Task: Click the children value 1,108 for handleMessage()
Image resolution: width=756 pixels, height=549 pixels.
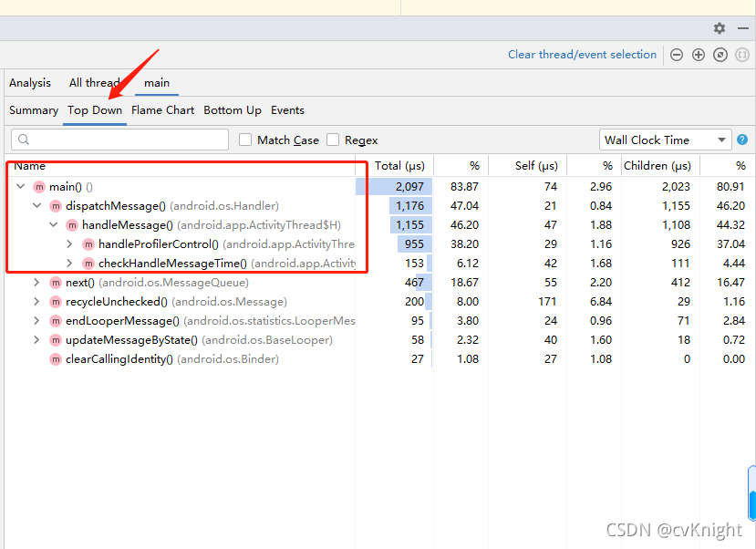Action: [x=676, y=225]
